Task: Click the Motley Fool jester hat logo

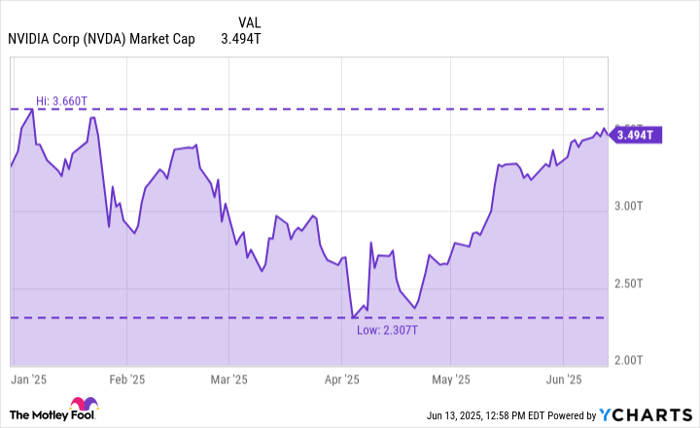Action: [85, 406]
